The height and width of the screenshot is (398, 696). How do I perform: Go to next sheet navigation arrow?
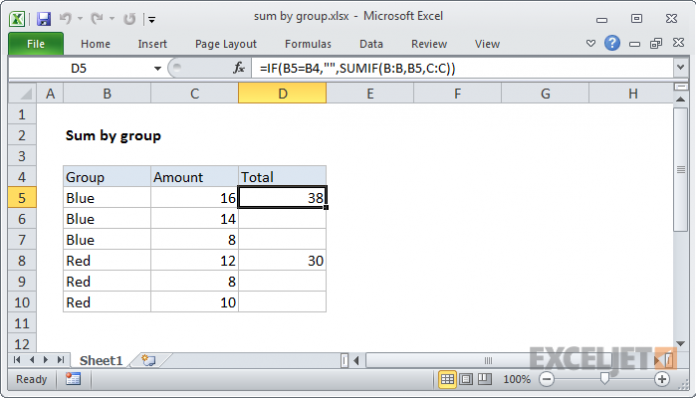click(x=46, y=360)
